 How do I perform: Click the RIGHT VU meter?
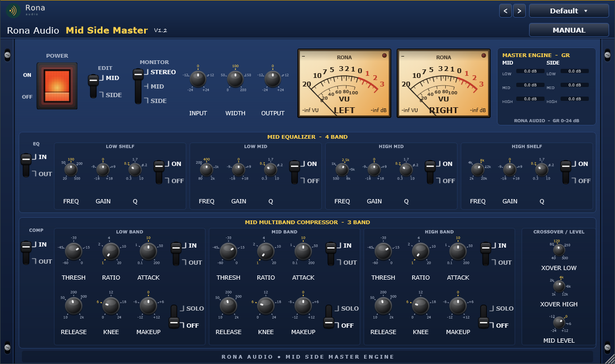pyautogui.click(x=444, y=83)
